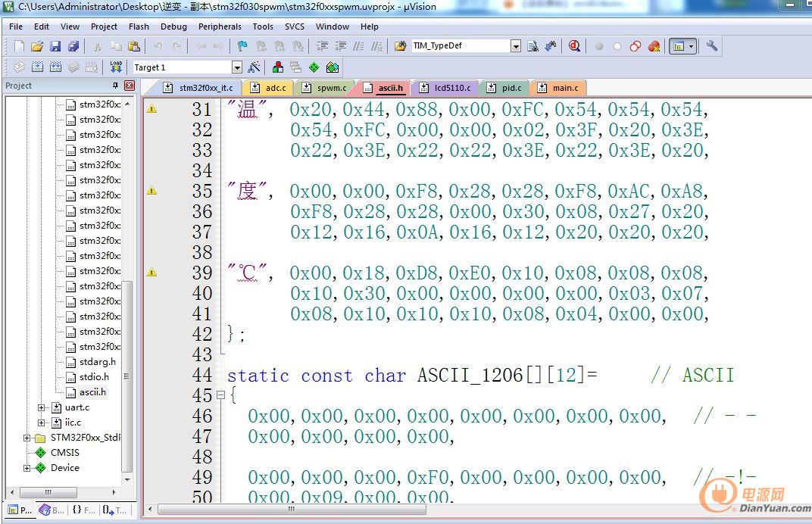Image resolution: width=812 pixels, height=524 pixels.
Task: Open Configuration wrench icon
Action: click(x=712, y=46)
